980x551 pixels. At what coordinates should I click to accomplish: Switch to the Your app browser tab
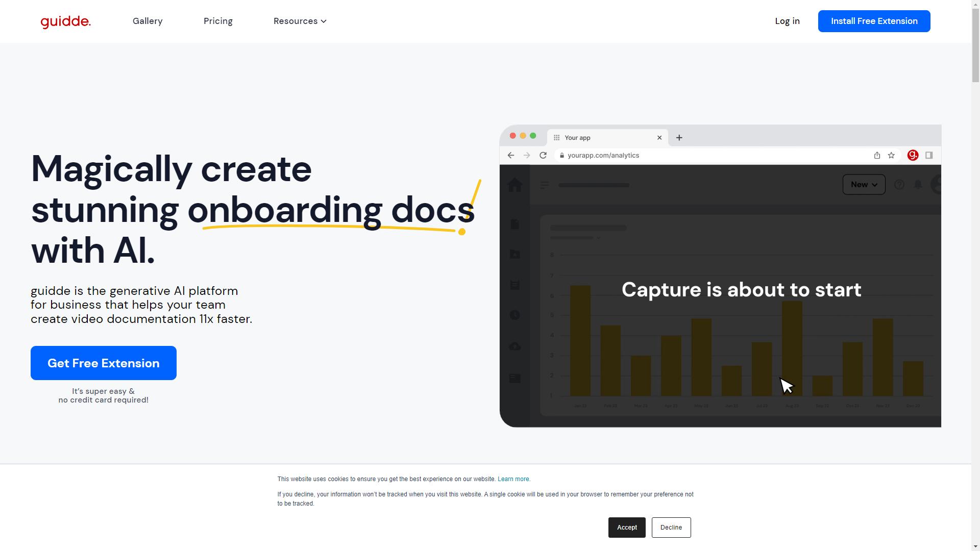coord(577,137)
